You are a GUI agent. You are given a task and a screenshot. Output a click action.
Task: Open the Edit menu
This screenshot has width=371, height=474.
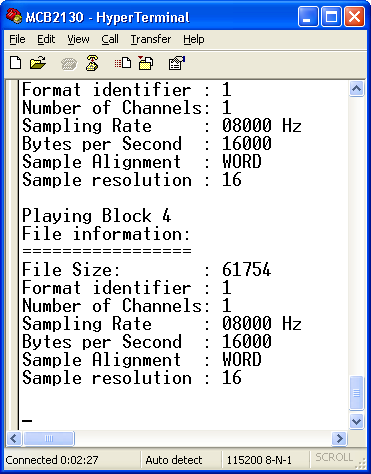(x=46, y=39)
